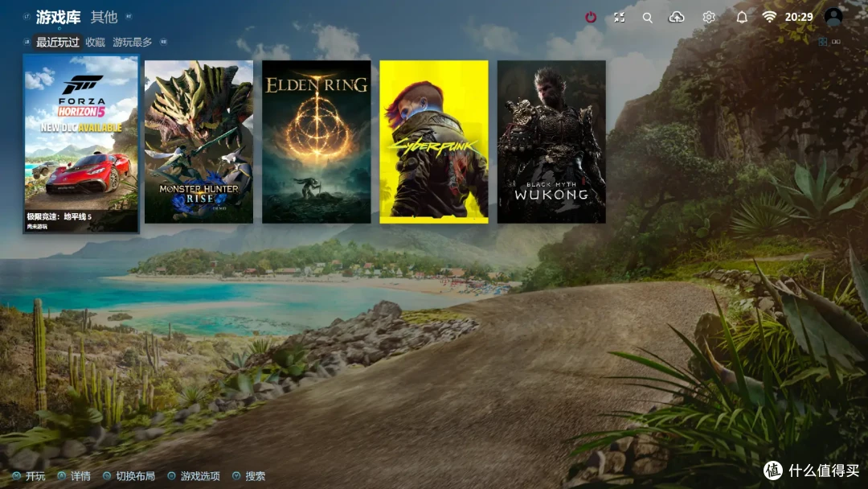
Task: Click the 搜索 button in bottom bar
Action: 249,475
